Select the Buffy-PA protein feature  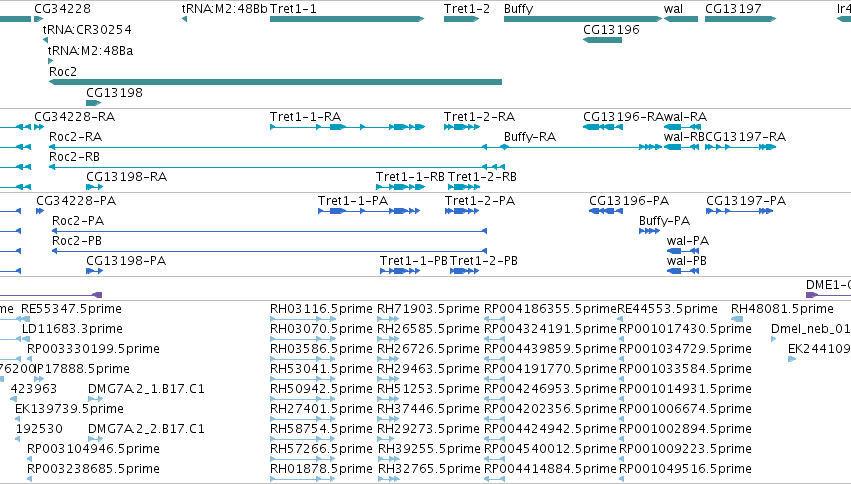click(x=649, y=231)
